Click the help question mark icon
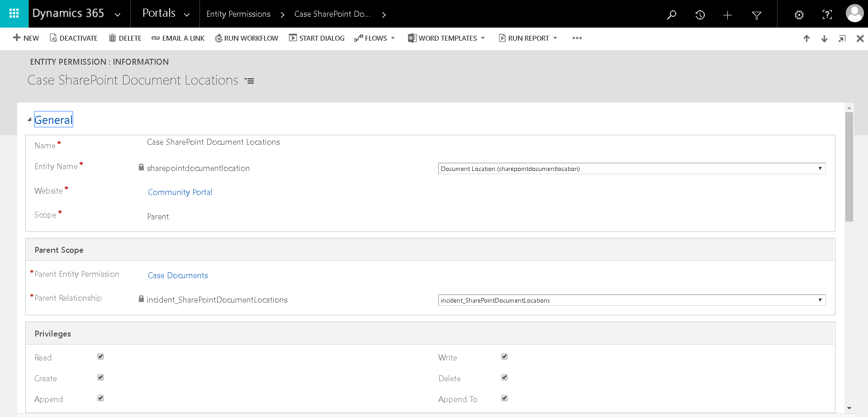Image resolution: width=868 pixels, height=417 pixels. point(827,15)
